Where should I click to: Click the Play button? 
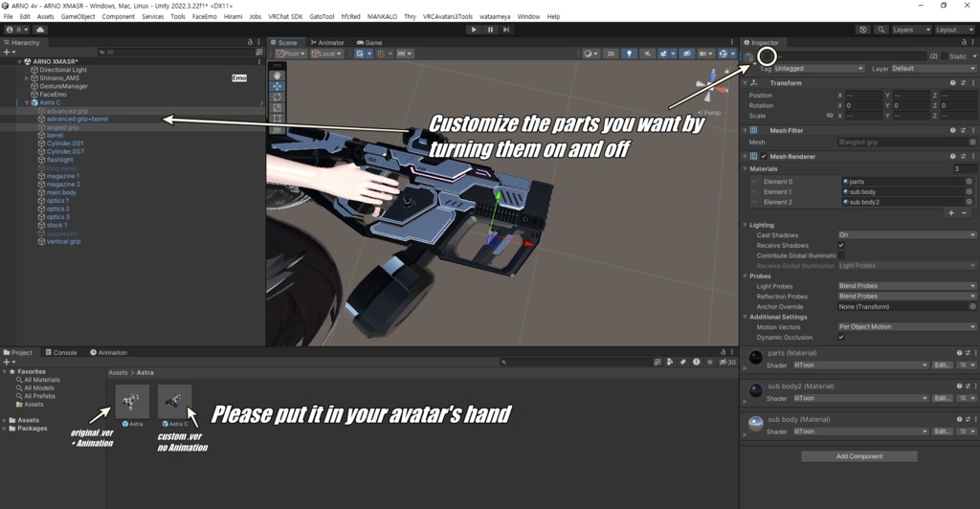pyautogui.click(x=474, y=30)
